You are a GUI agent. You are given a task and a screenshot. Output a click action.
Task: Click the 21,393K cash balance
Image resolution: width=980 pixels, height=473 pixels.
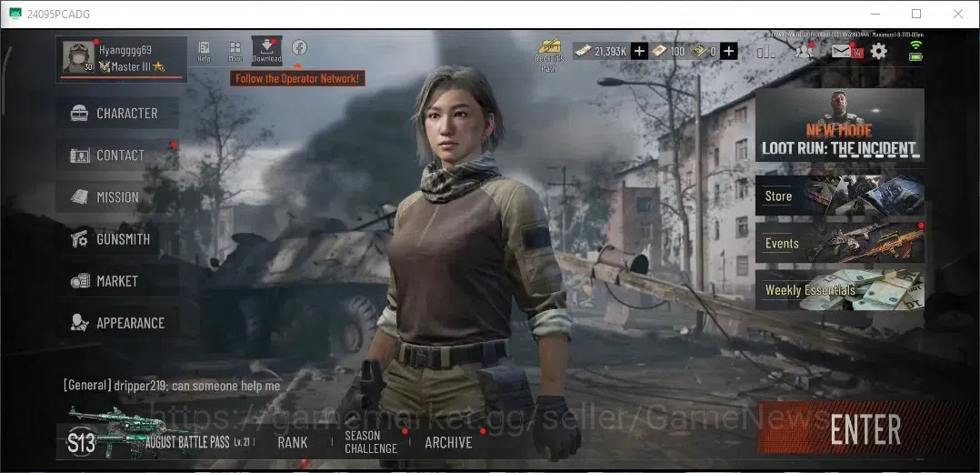coord(610,51)
